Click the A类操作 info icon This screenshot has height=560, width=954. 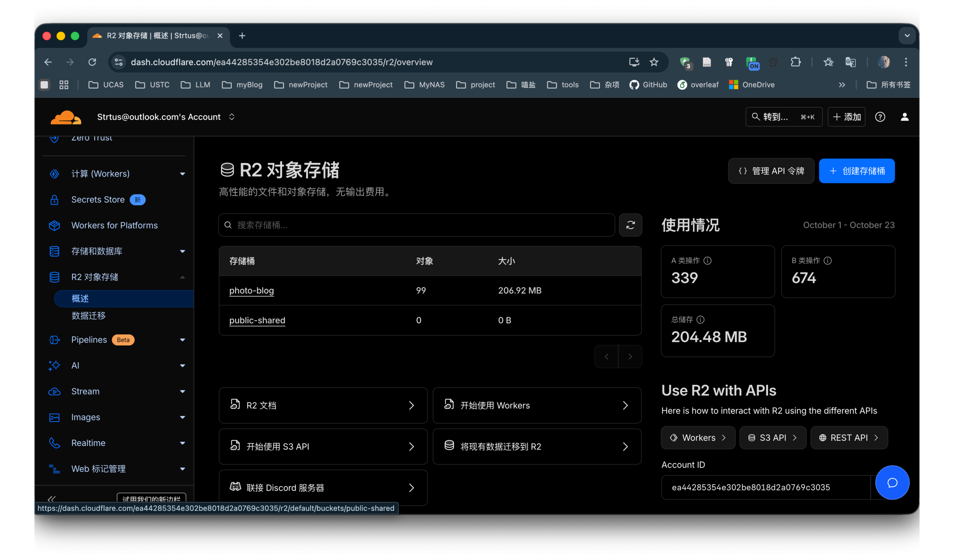tap(707, 261)
